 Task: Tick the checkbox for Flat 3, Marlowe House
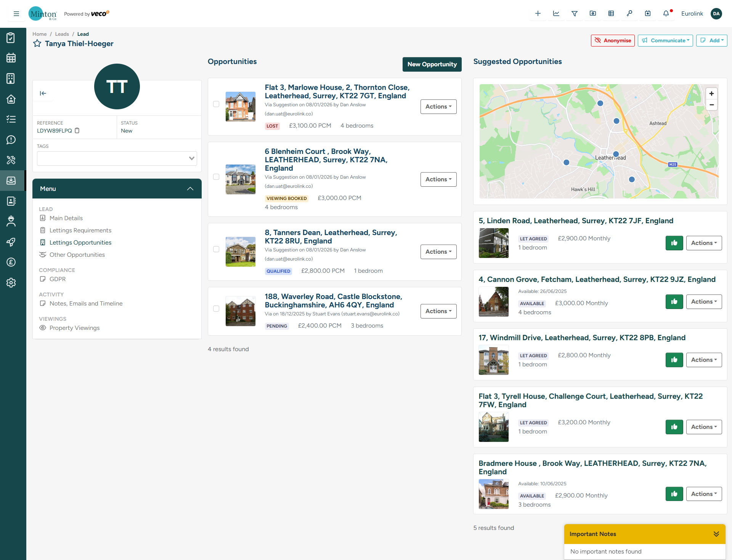pyautogui.click(x=216, y=104)
